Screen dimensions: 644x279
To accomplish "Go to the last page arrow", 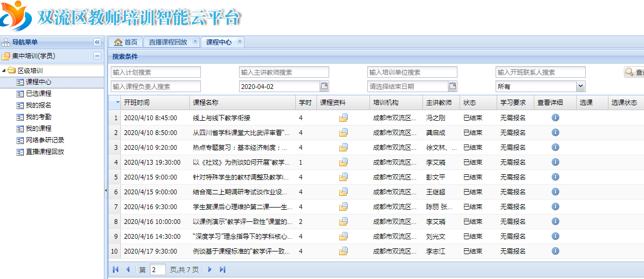I will [x=223, y=269].
